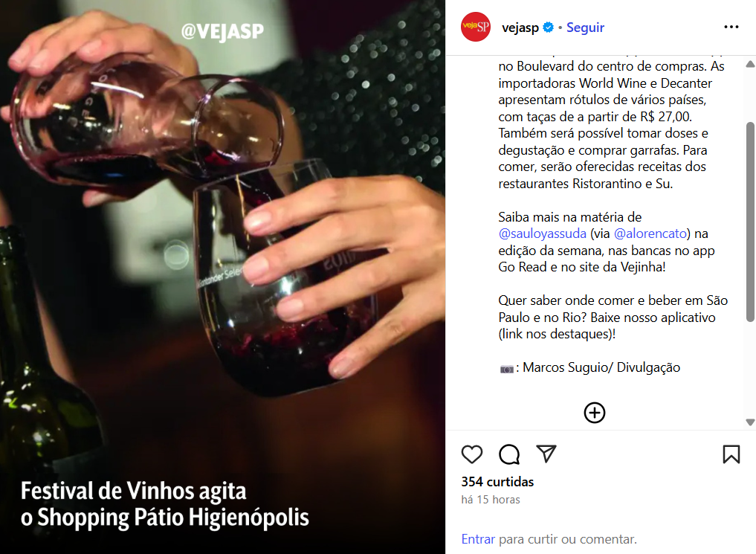The height and width of the screenshot is (554, 756).
Task: Click Entrar to log in
Action: pos(478,539)
